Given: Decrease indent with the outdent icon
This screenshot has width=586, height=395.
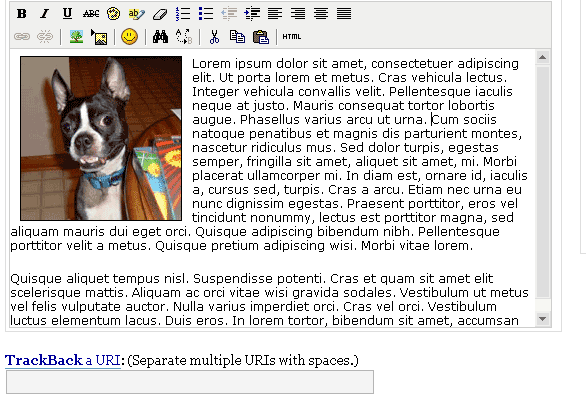Looking at the screenshot, I should (x=229, y=14).
